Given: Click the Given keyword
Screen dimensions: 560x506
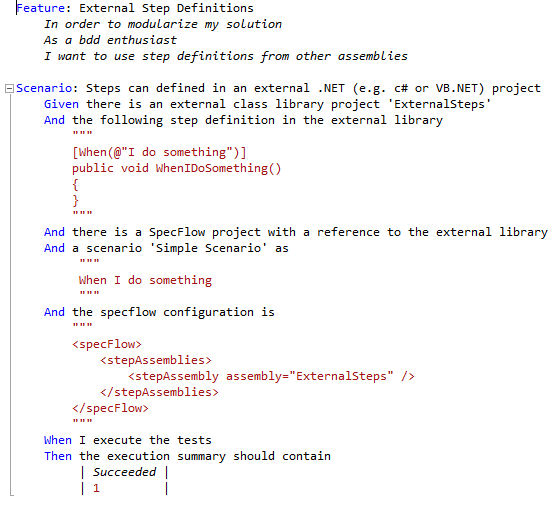Looking at the screenshot, I should 61,104.
